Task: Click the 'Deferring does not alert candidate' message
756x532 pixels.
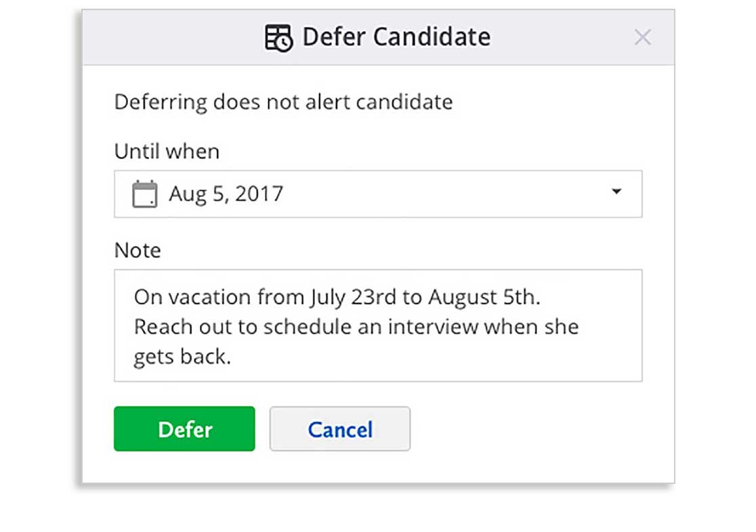Action: (283, 102)
